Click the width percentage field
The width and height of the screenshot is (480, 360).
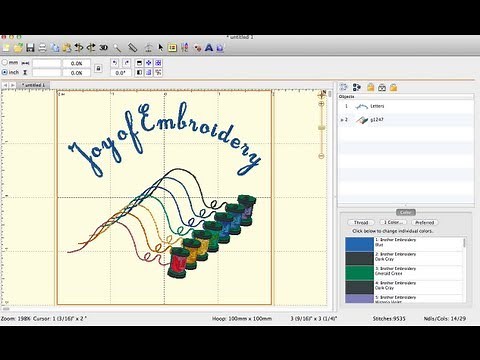pyautogui.click(x=76, y=63)
